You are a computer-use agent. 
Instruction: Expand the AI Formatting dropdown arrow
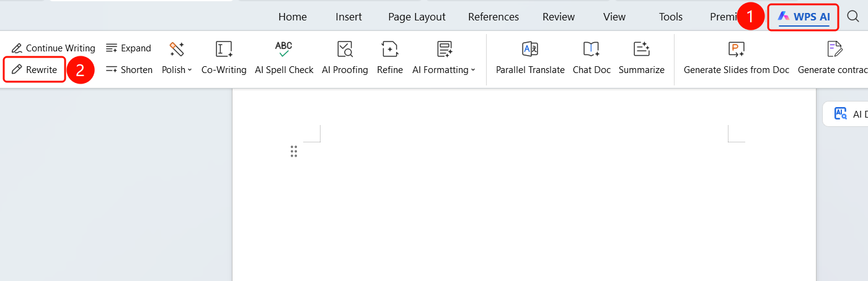[x=473, y=70]
